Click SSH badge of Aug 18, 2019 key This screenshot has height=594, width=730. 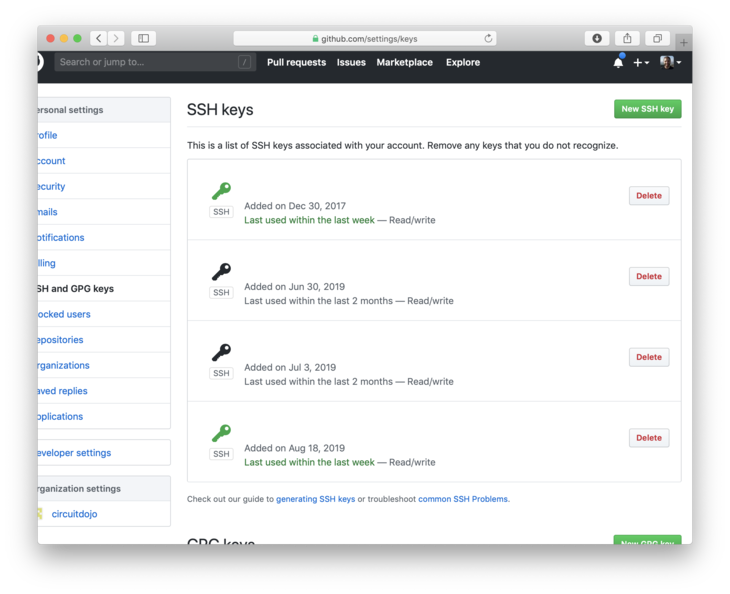tap(221, 454)
